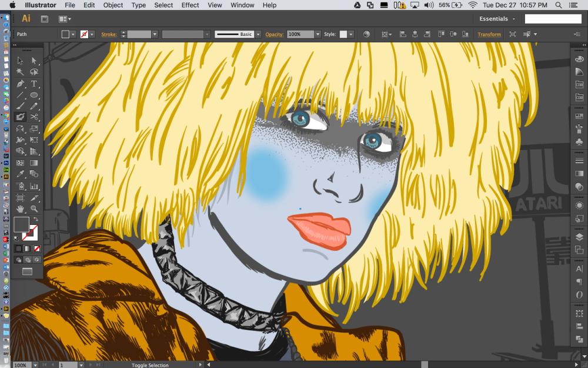The height and width of the screenshot is (368, 588).
Task: Open the Effect menu
Action: coord(190,5)
